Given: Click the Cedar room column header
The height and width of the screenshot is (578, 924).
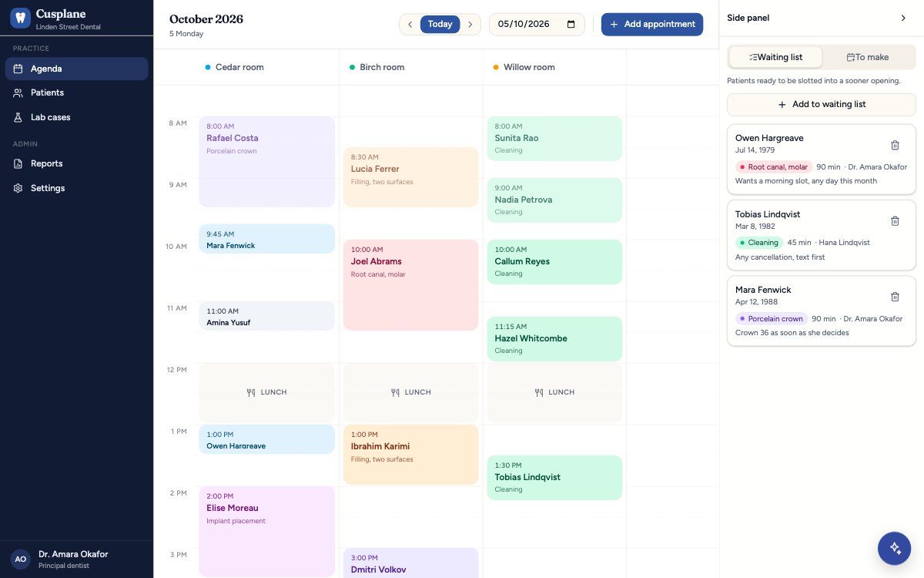Looking at the screenshot, I should coord(266,67).
